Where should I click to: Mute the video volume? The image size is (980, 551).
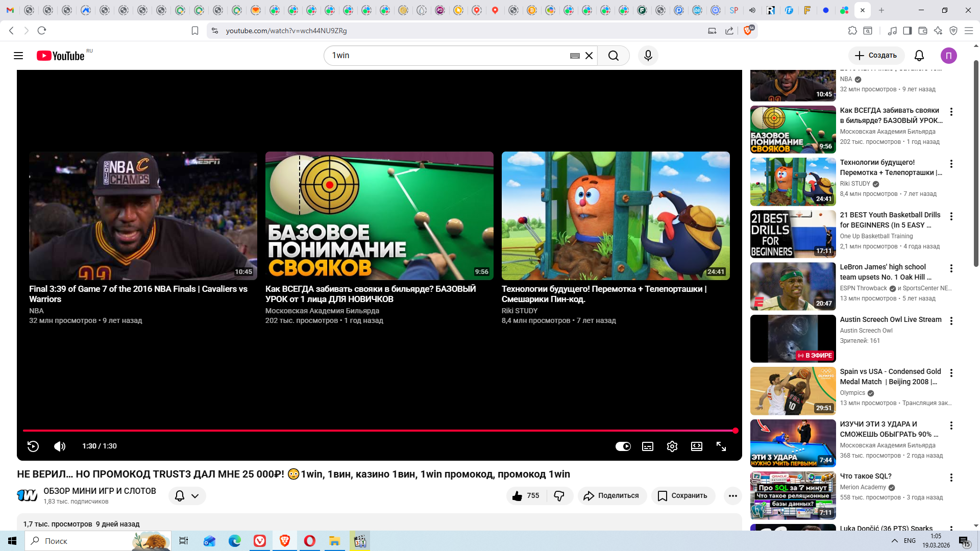(x=60, y=446)
